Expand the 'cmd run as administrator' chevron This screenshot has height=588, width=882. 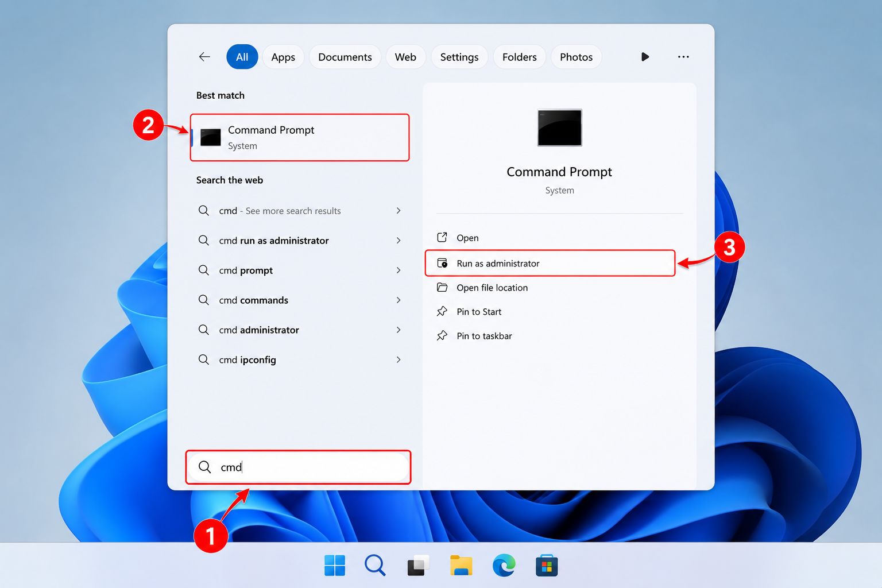pos(399,241)
